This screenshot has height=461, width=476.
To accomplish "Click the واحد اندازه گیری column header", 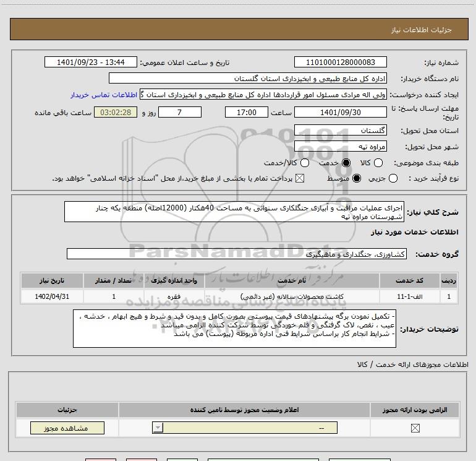I will [174, 280].
